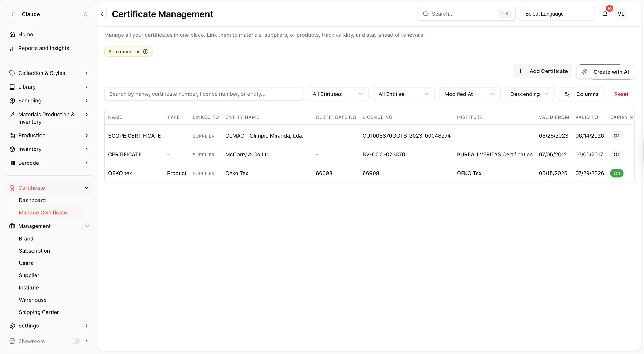Click the Collection & Styles tag icon

(12, 73)
